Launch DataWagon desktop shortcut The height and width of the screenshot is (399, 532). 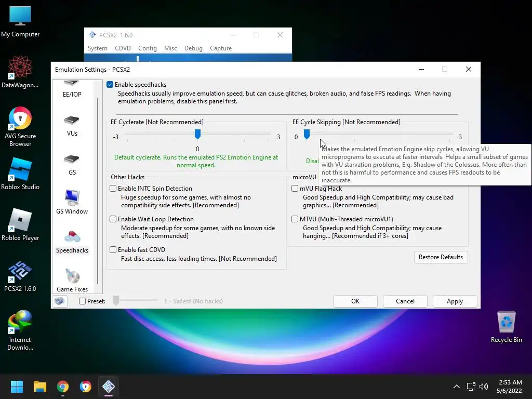(x=20, y=72)
